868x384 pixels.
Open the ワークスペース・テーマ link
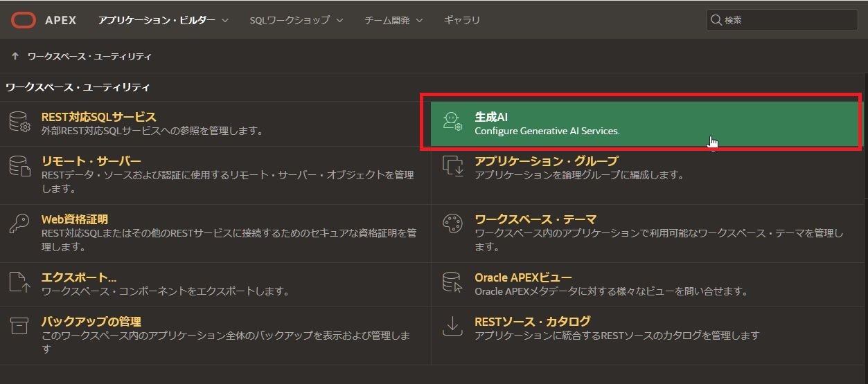coord(535,219)
